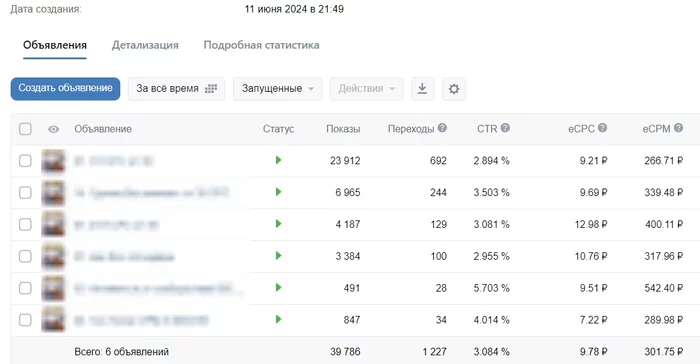
Task: Click the creation date 11 июня 2024 в 21:49
Action: tap(294, 9)
